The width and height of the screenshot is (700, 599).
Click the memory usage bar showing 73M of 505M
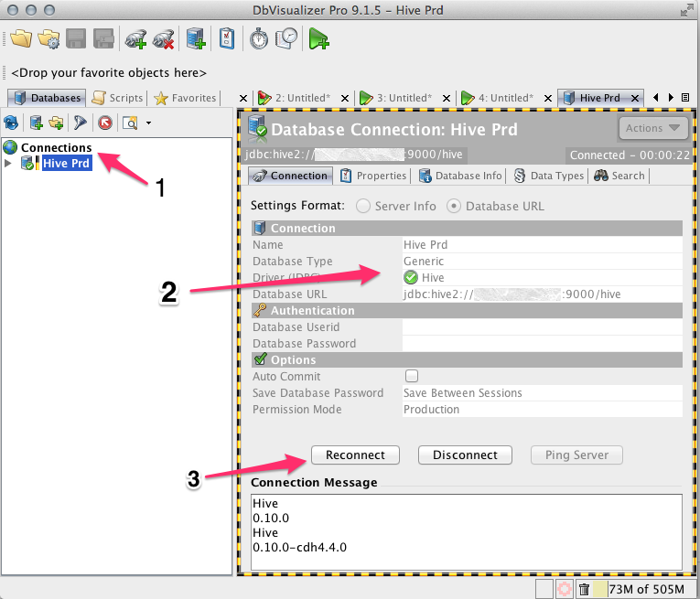click(x=644, y=587)
